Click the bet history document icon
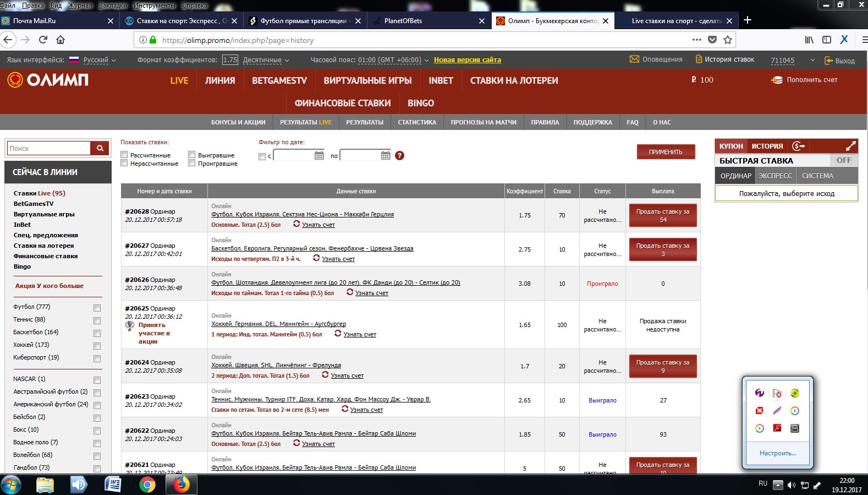Image resolution: width=868 pixels, height=495 pixels. point(699,59)
